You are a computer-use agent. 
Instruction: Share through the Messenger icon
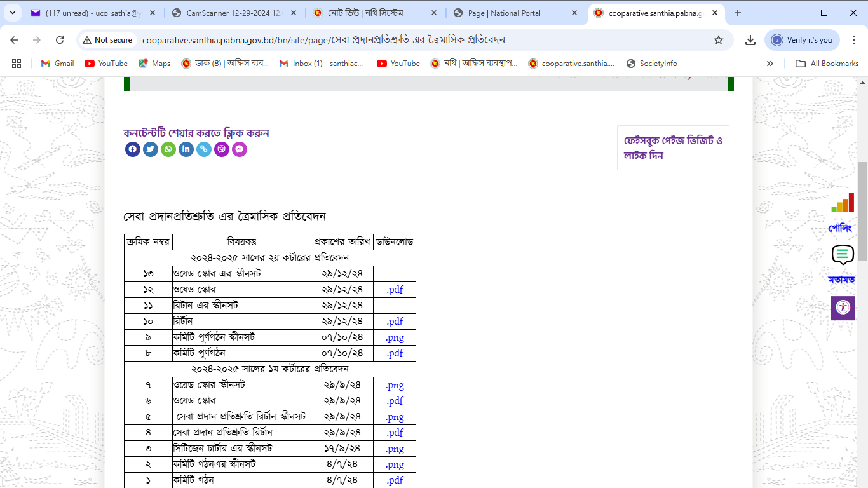(x=239, y=149)
